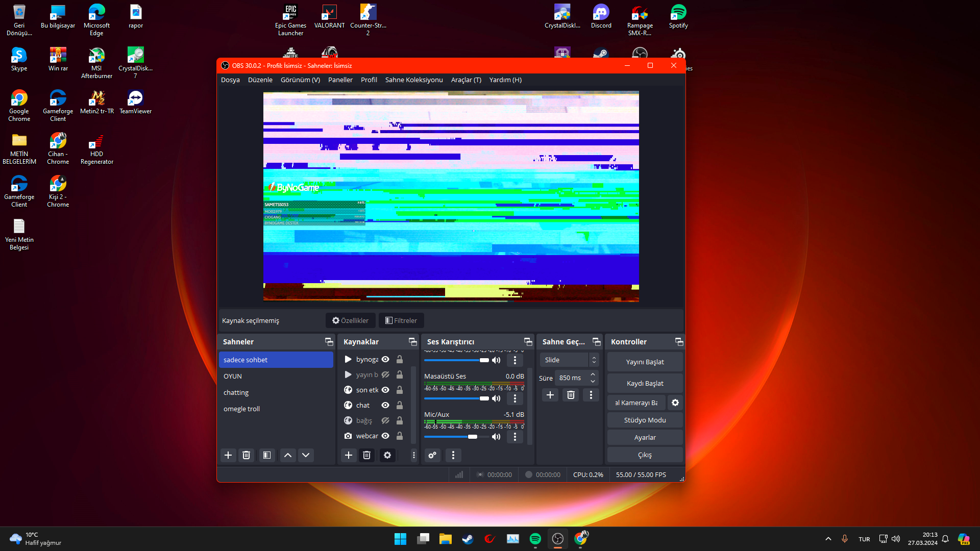Screen dimensions: 980x551
Task: Open Masaüstü Ses three-dot options menu
Action: [514, 398]
